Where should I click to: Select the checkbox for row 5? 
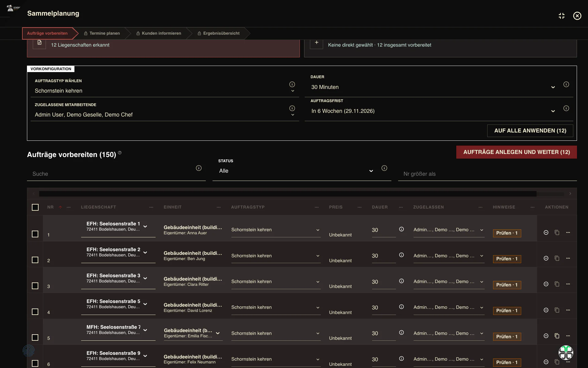35,337
